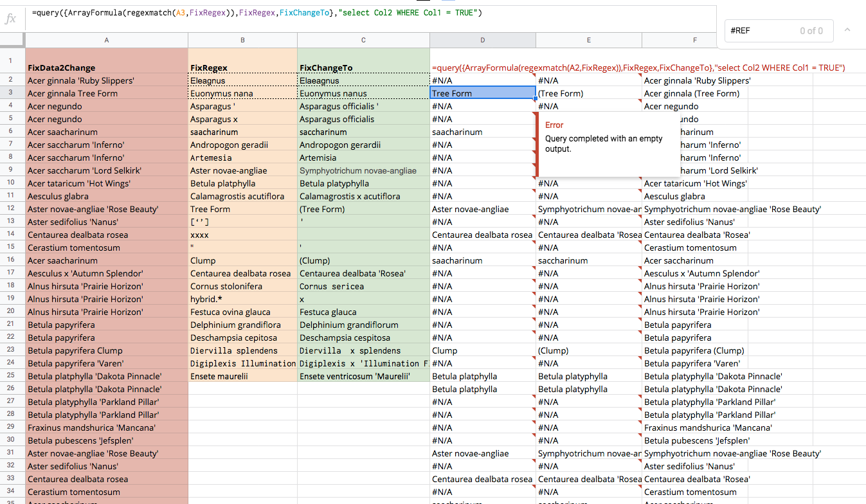This screenshot has height=504, width=866.
Task: Select the 'Deschampsia cepitosa' cell
Action: click(242, 337)
